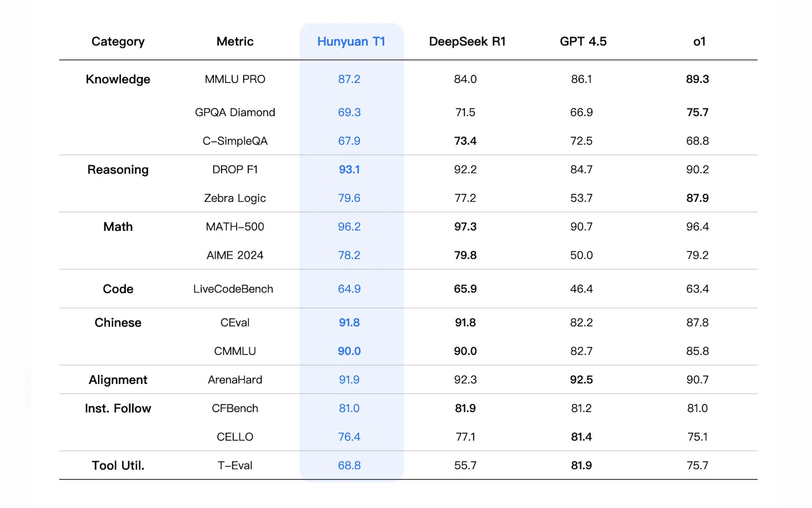Click the Zebra Logic metric name
The height and width of the screenshot is (508, 812).
(235, 198)
